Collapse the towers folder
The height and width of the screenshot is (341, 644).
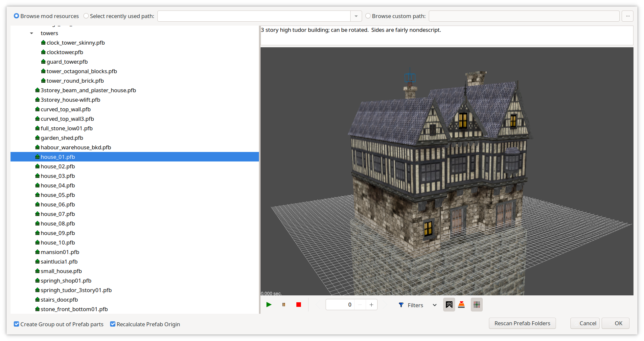32,33
